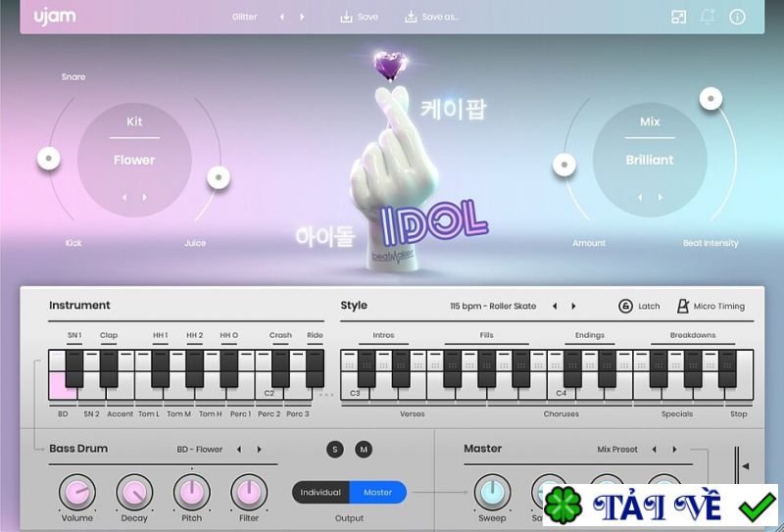This screenshot has height=532, width=784.
Task: Click the purple heart gem icon
Action: pos(390,66)
